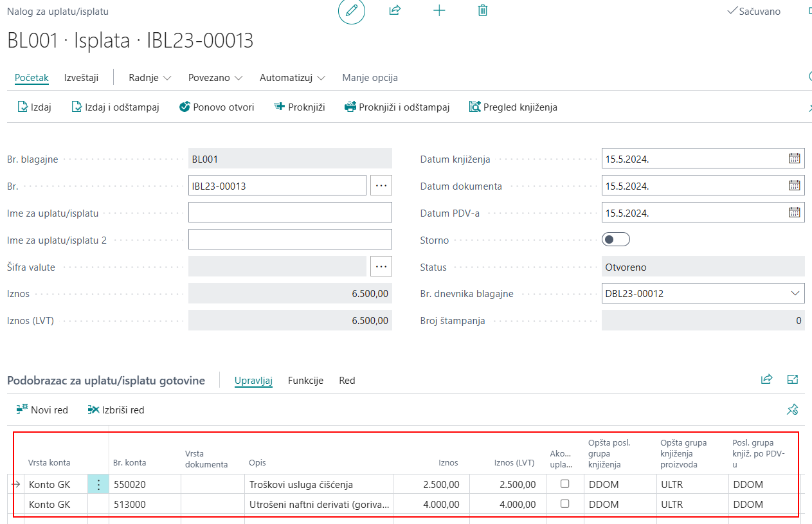
Task: Click the plus icon to create new
Action: pyautogui.click(x=439, y=10)
